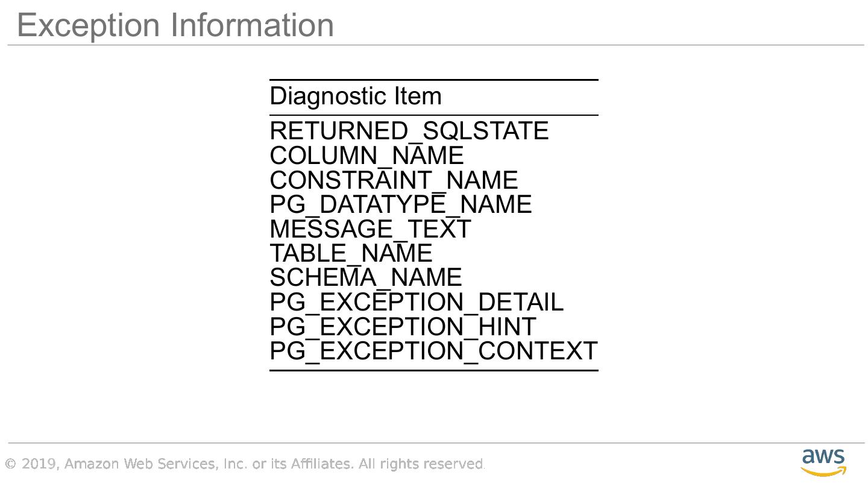Select PG_EXCEPTION_DETAIL in the list
Image resolution: width=868 pixels, height=489 pixels.
click(x=417, y=302)
